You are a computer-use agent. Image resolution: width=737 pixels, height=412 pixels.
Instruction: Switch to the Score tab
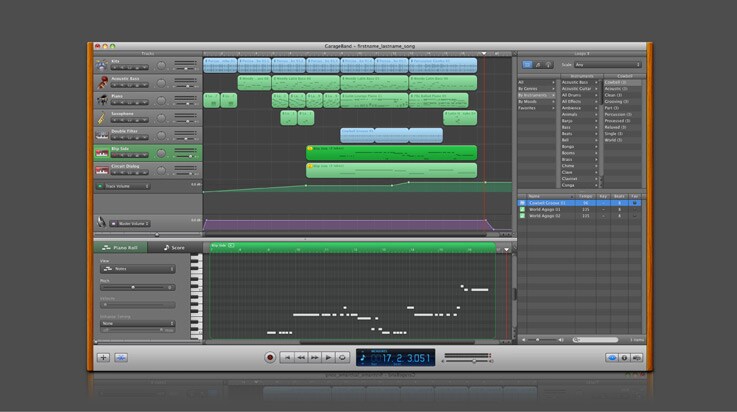point(174,247)
